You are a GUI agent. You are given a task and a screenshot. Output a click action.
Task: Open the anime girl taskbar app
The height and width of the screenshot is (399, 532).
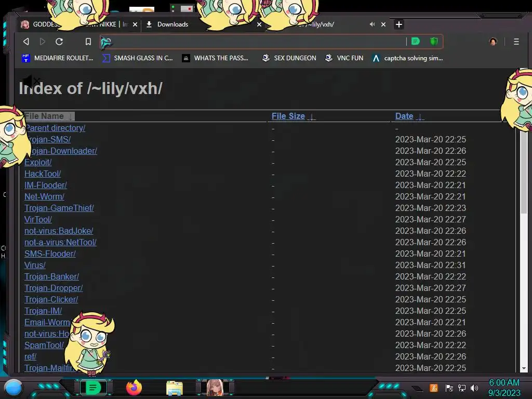[x=215, y=388]
